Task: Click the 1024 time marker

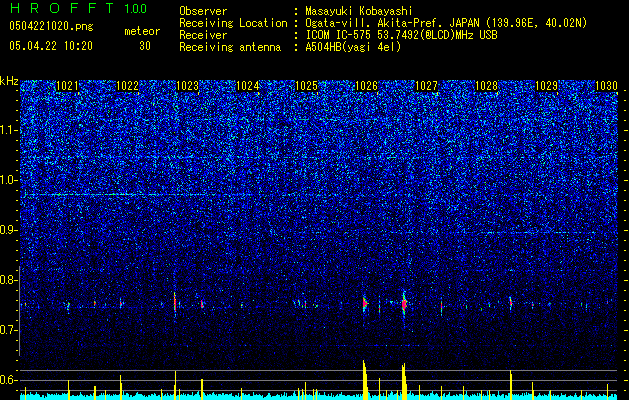Action: pyautogui.click(x=248, y=86)
